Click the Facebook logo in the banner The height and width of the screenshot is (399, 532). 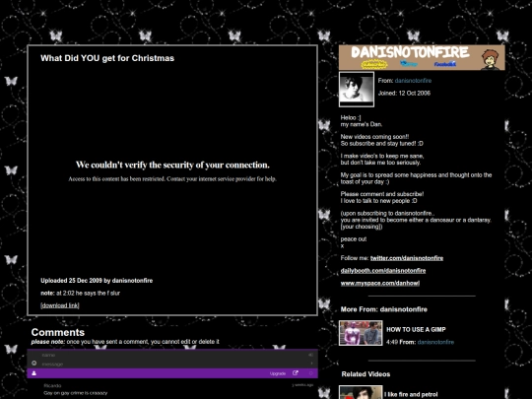pyautogui.click(x=445, y=64)
